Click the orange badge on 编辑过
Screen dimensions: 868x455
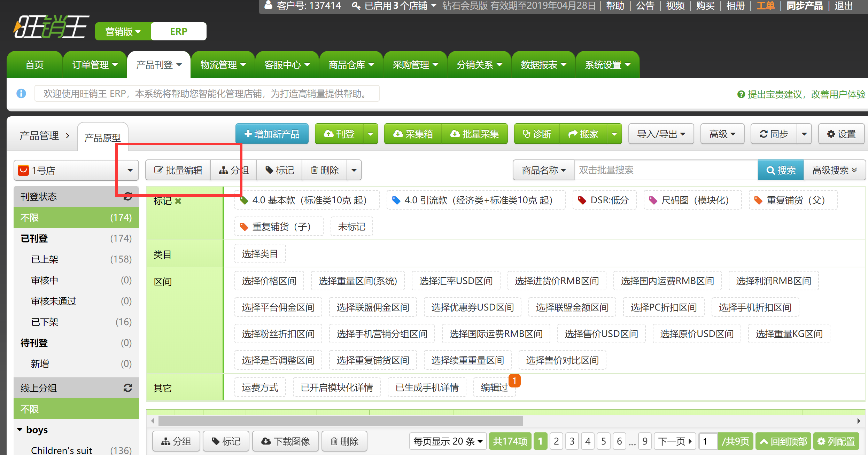click(514, 381)
